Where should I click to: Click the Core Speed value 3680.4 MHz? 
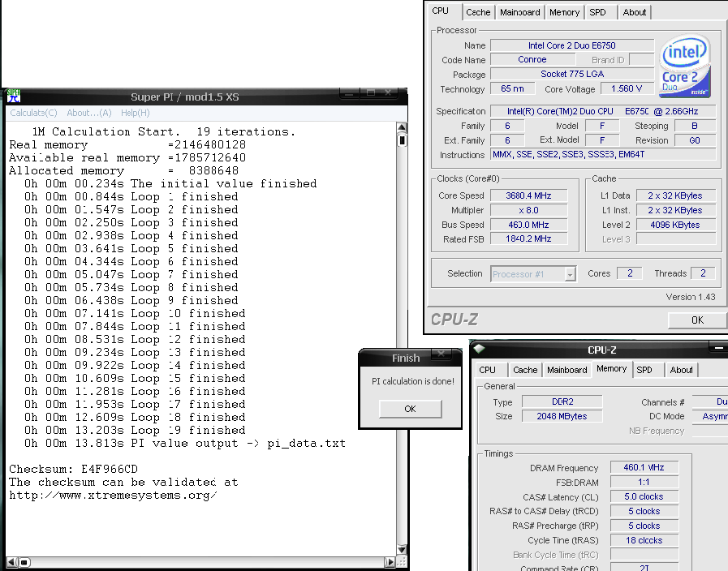click(529, 195)
